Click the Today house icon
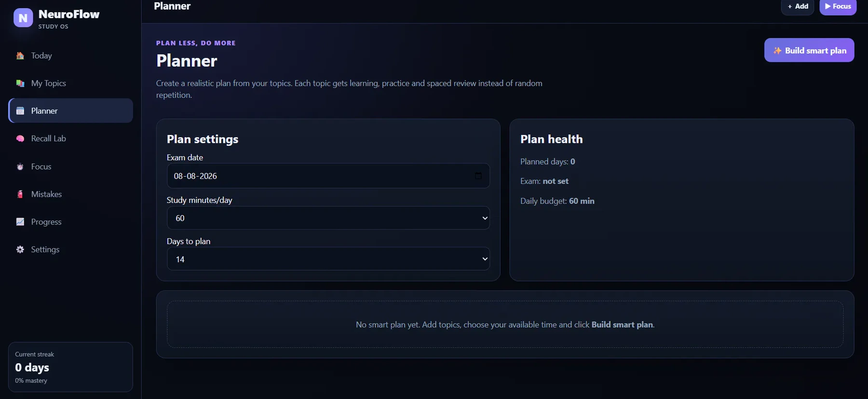This screenshot has height=399, width=868. [x=20, y=55]
